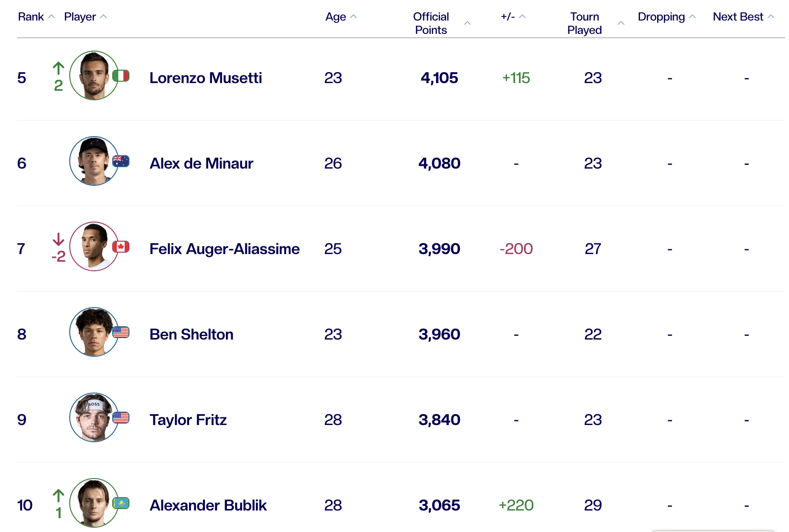Click Lorenzo Musetti's Italian flag icon
789x532 pixels.
[121, 76]
